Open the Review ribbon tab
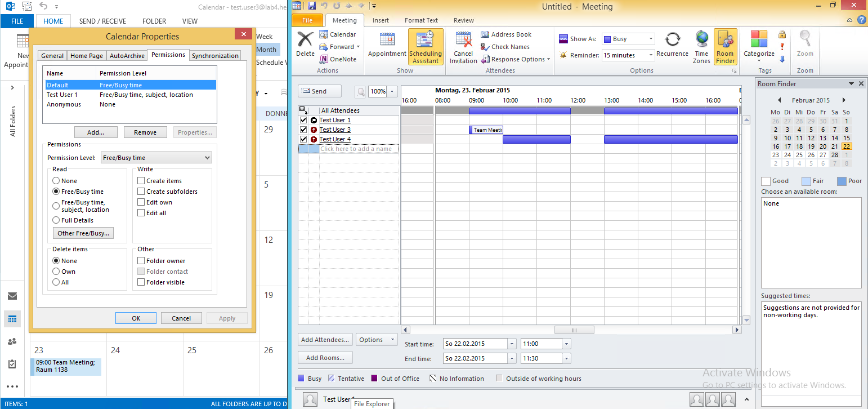 coord(464,20)
